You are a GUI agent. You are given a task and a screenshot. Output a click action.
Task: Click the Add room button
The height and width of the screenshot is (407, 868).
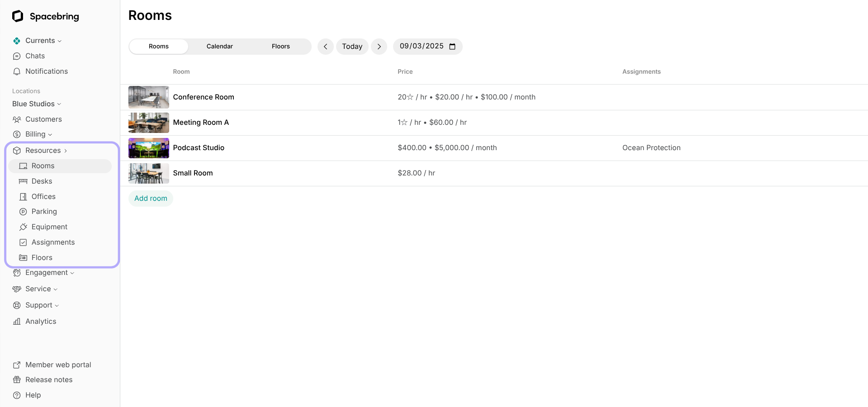151,199
